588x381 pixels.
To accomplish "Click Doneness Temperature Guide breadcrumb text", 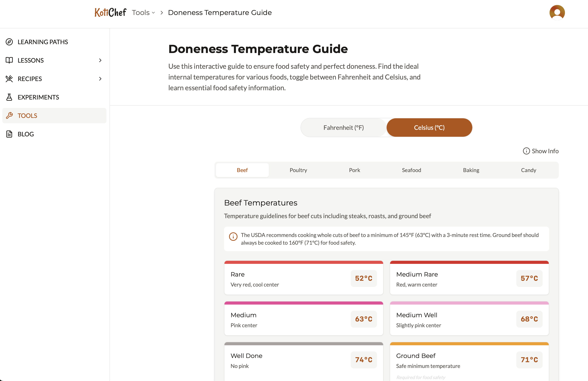I will click(x=220, y=13).
